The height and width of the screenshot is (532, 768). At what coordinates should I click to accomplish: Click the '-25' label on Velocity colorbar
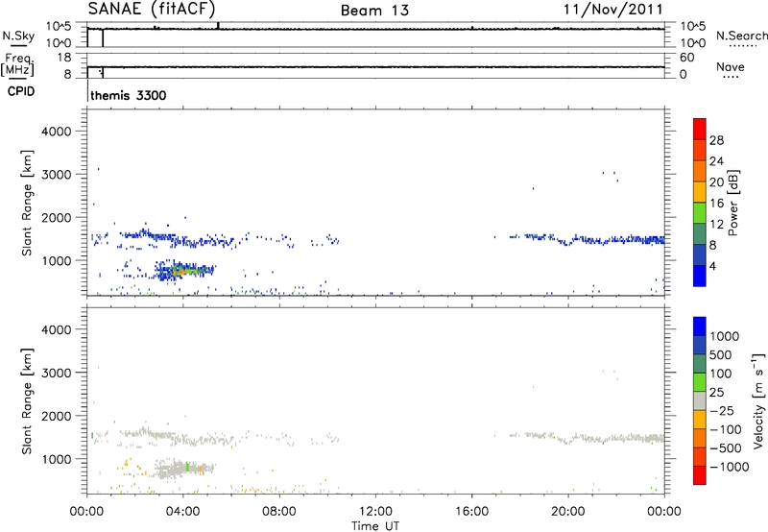pyautogui.click(x=722, y=410)
